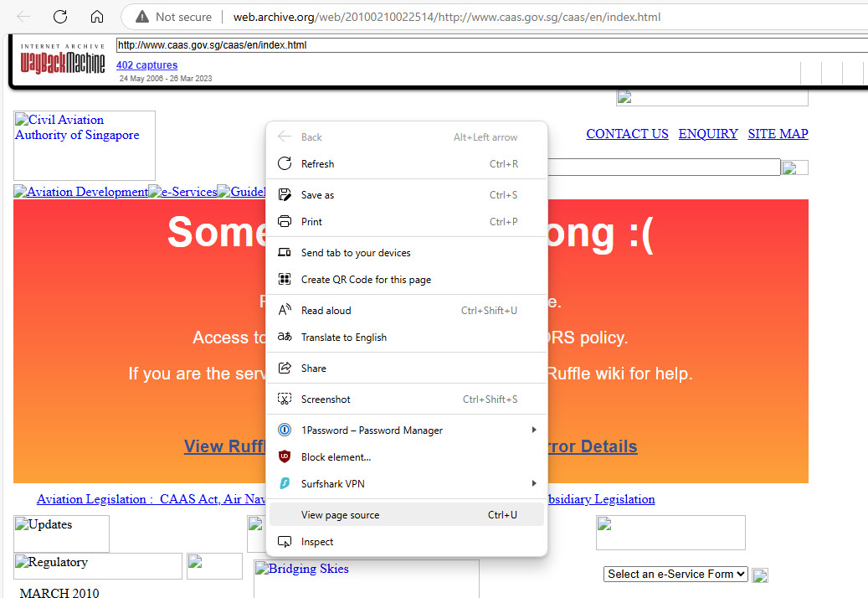This screenshot has height=598, width=868.
Task: Click the uBlock shield icon
Action: coord(285,456)
